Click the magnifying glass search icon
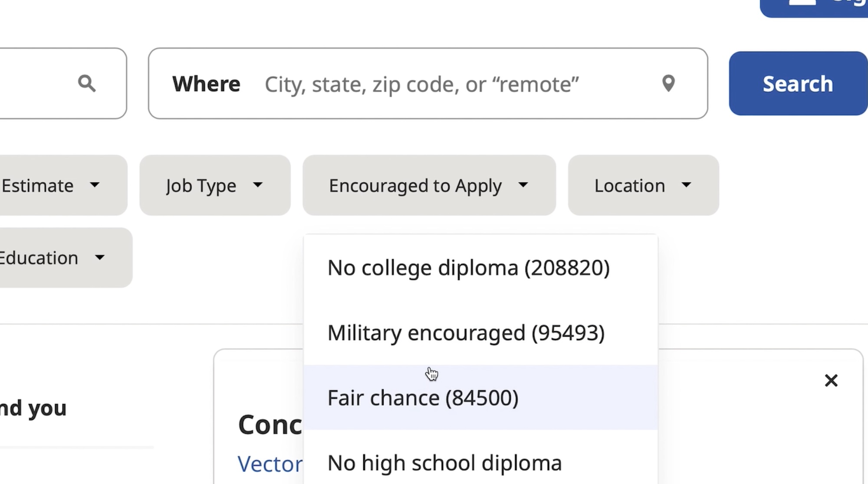The width and height of the screenshot is (868, 484). (87, 83)
